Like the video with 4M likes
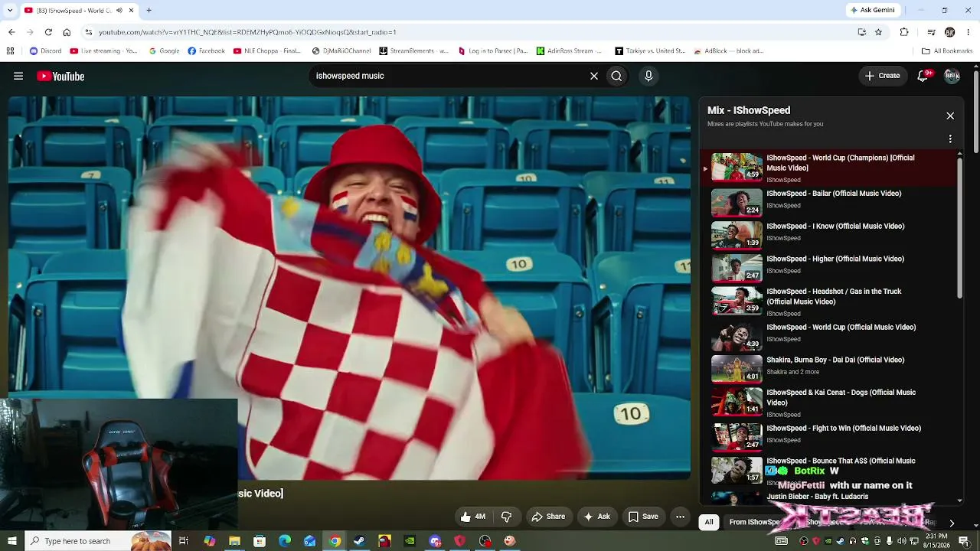Viewport: 980px width, 551px height. 472,517
